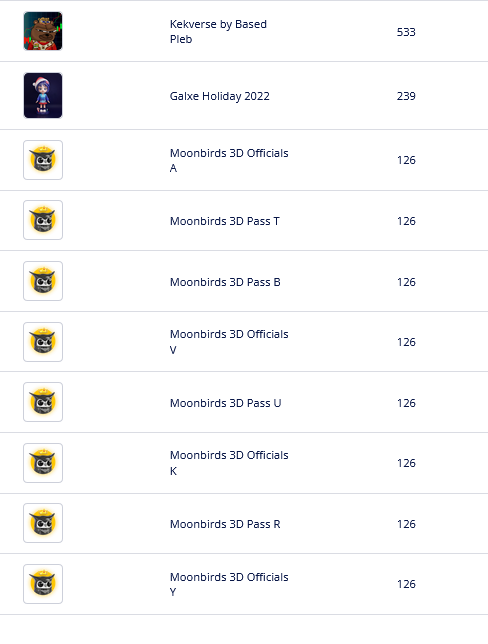
Task: Click the Moonbirds 3D Pass T owl icon
Action: 43,220
